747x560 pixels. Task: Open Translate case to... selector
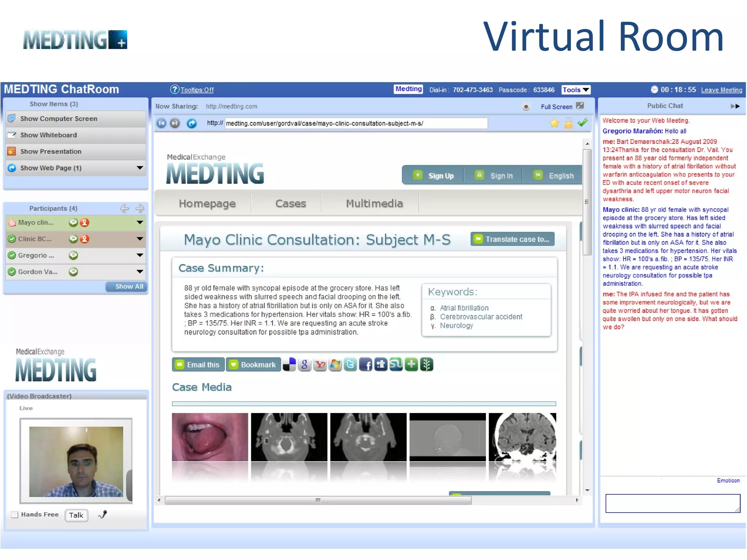[512, 239]
